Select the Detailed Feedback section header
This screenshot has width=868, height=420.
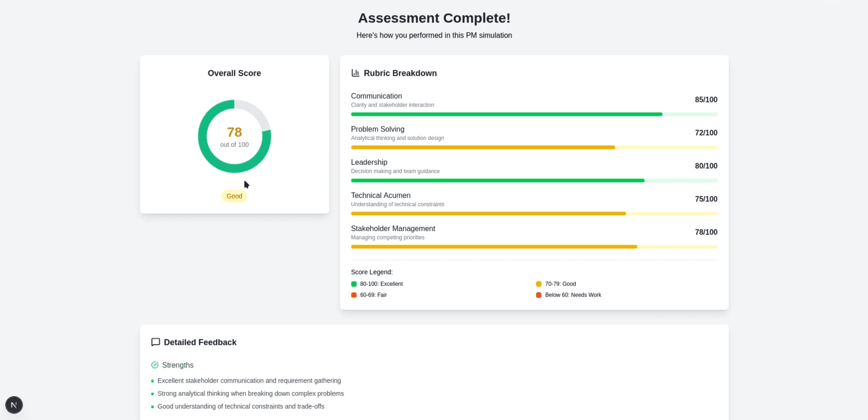point(200,342)
